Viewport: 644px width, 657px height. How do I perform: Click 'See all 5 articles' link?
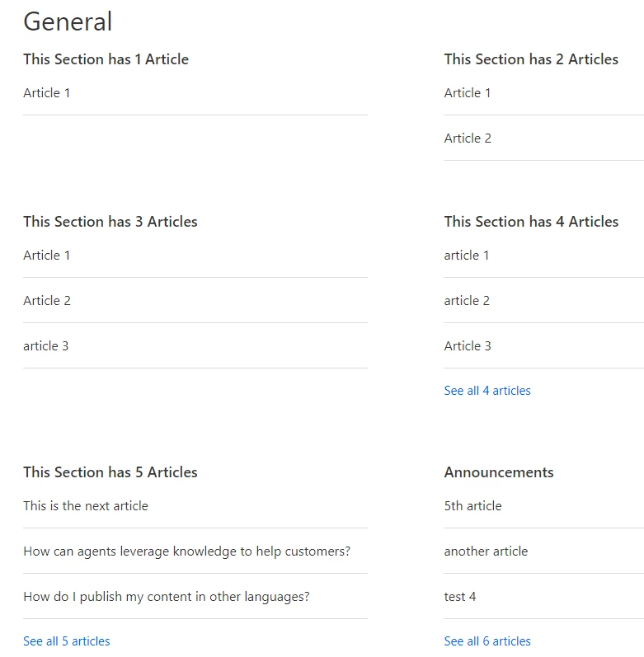coord(67,641)
